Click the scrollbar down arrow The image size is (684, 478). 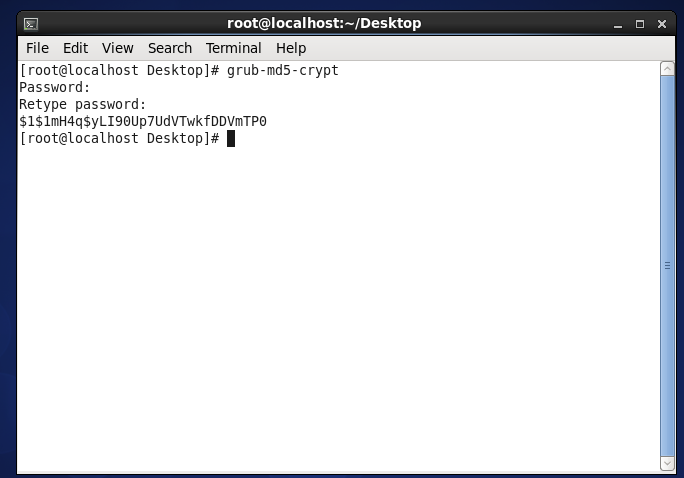pyautogui.click(x=667, y=463)
